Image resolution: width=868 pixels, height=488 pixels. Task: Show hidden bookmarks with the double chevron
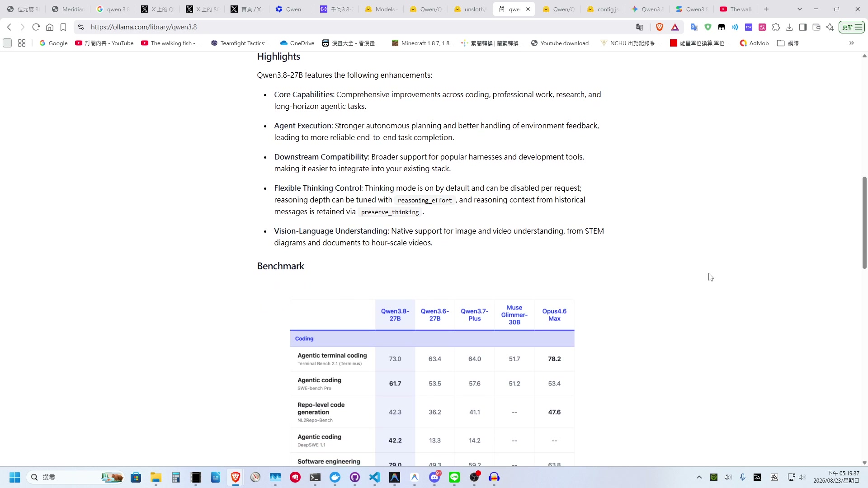click(x=852, y=43)
